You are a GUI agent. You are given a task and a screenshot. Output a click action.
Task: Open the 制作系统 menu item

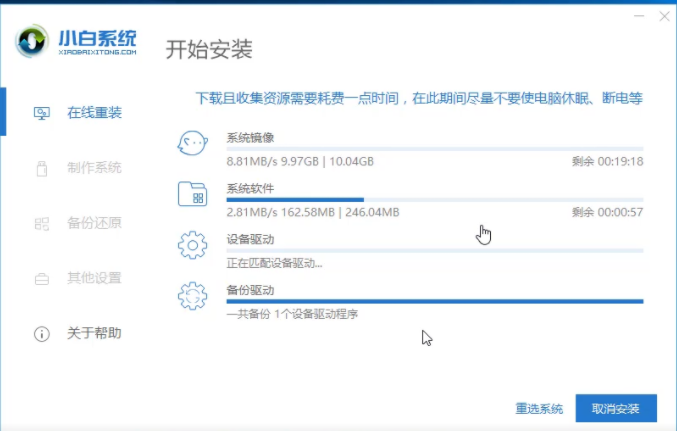pyautogui.click(x=94, y=168)
